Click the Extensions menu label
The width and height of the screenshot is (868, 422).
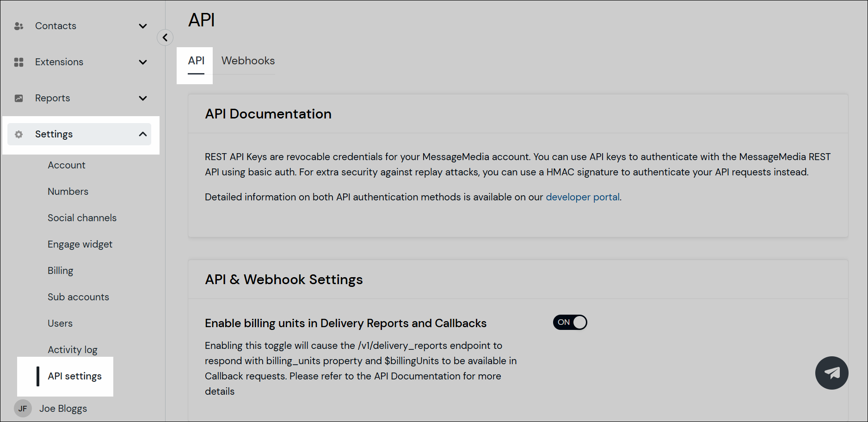(59, 62)
